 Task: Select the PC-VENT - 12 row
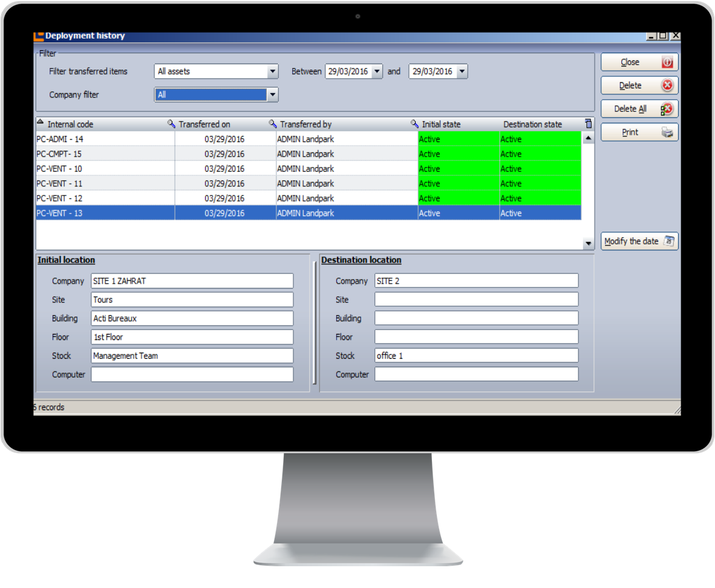tap(309, 198)
